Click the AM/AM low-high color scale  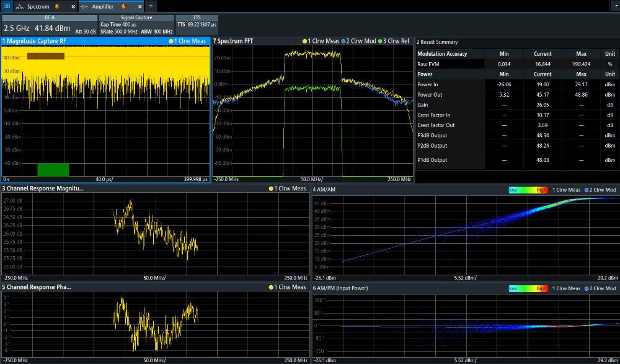point(528,190)
